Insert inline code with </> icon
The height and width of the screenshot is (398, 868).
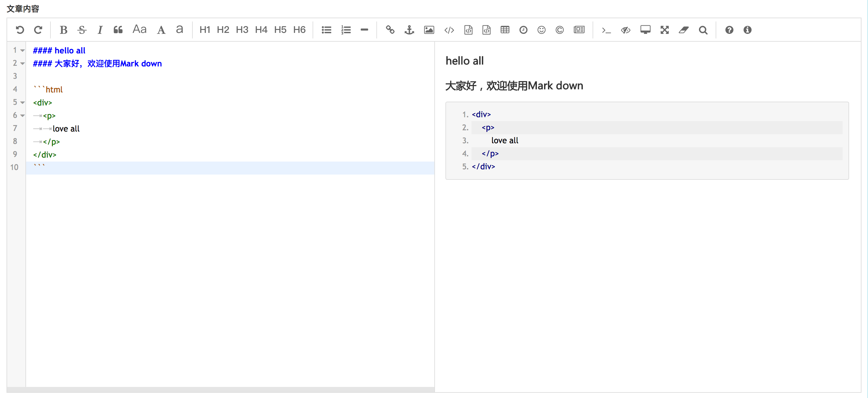point(449,30)
